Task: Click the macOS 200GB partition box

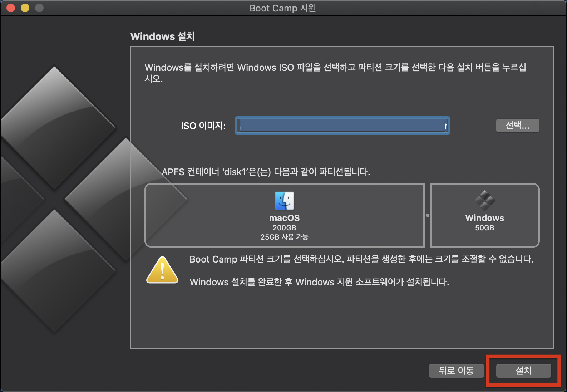Action: 285,215
